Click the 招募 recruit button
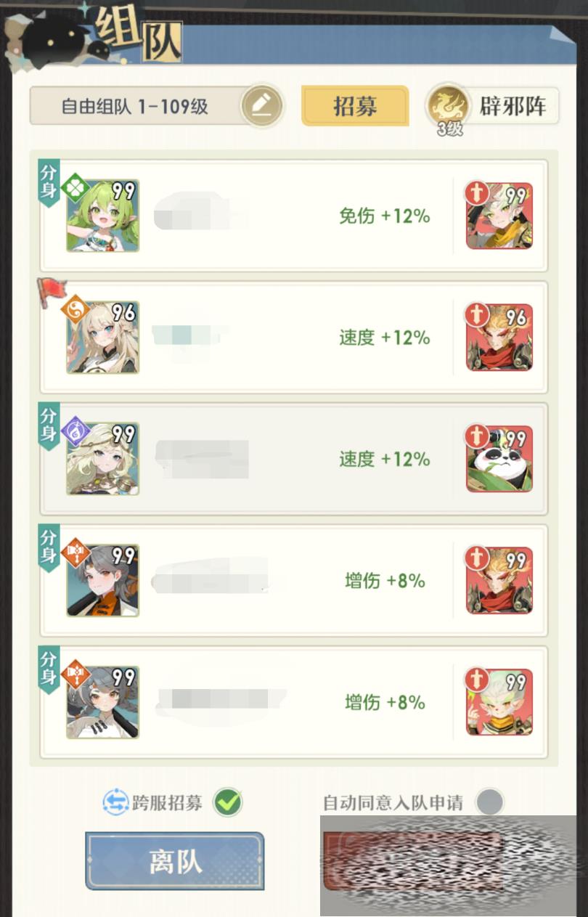This screenshot has width=588, height=917. tap(355, 106)
